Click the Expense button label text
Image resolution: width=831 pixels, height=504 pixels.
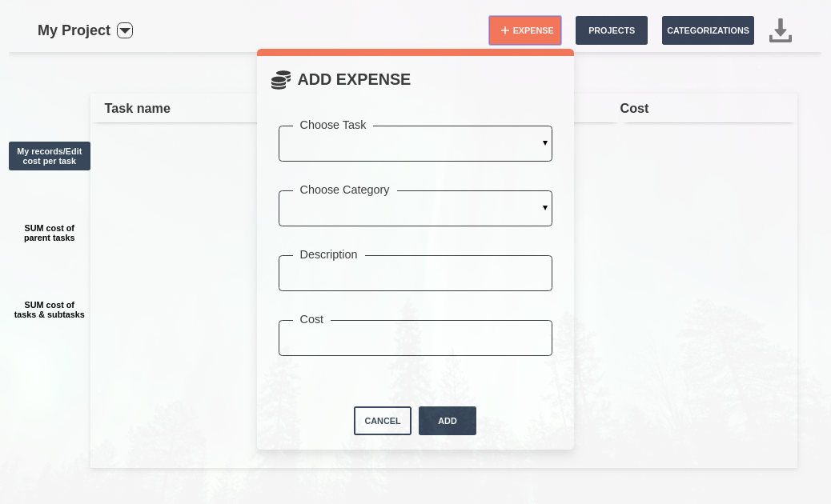[x=533, y=30]
